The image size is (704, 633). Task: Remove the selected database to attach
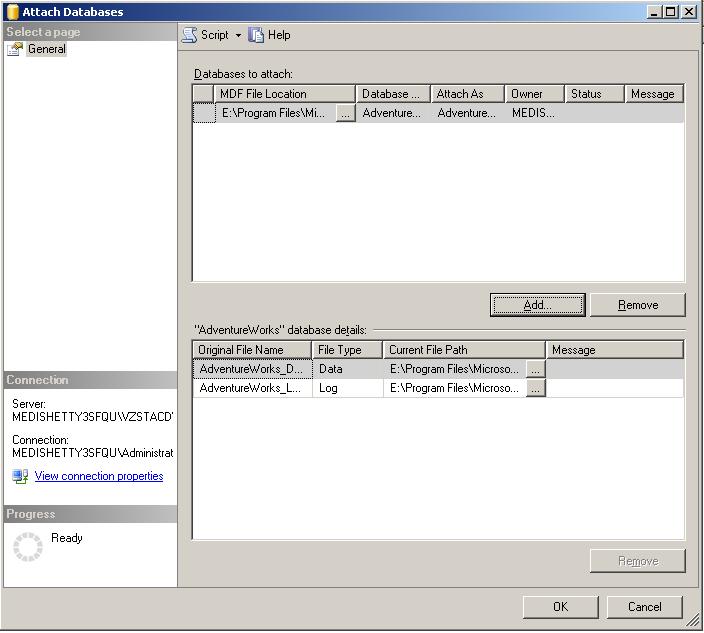click(x=637, y=305)
